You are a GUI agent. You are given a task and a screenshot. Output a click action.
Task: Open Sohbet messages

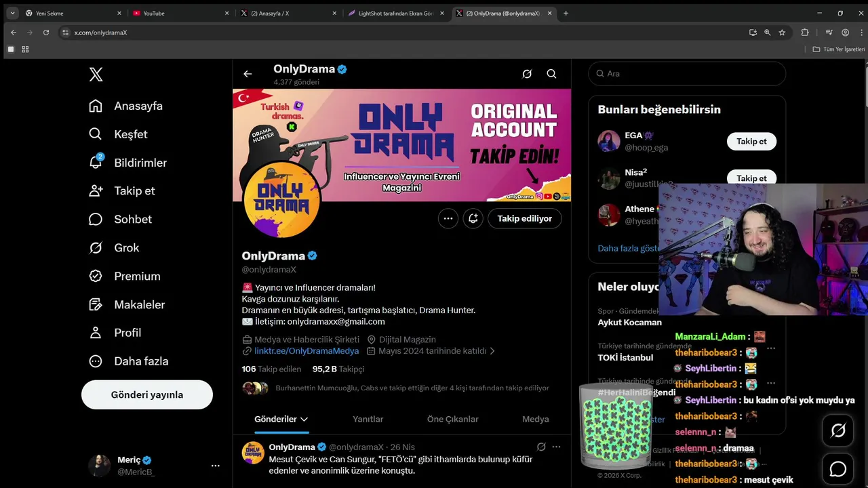tap(121, 219)
